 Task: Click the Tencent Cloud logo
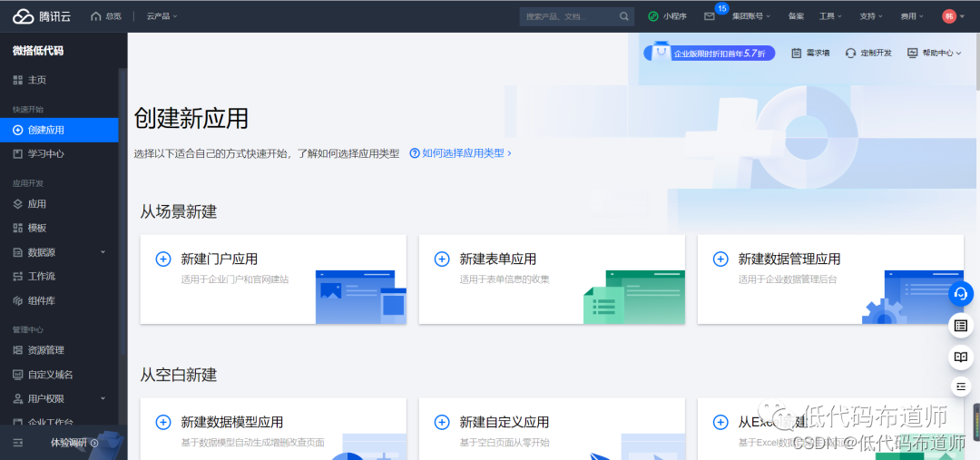click(41, 16)
